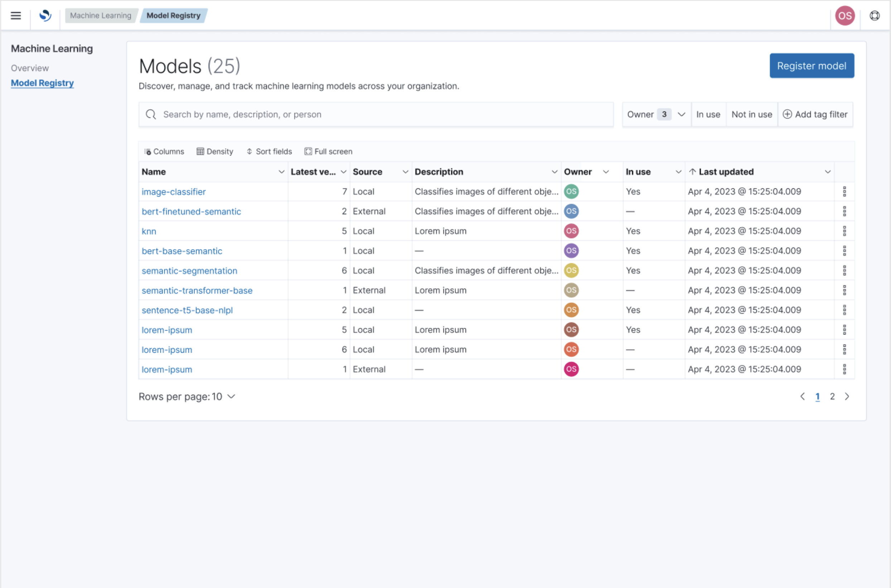Open the help icon in the header
The width and height of the screenshot is (891, 588).
tap(875, 15)
